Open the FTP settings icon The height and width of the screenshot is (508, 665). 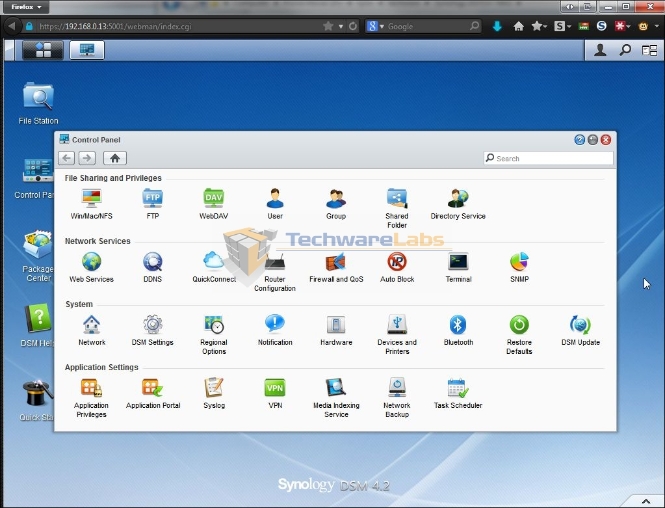(x=152, y=204)
